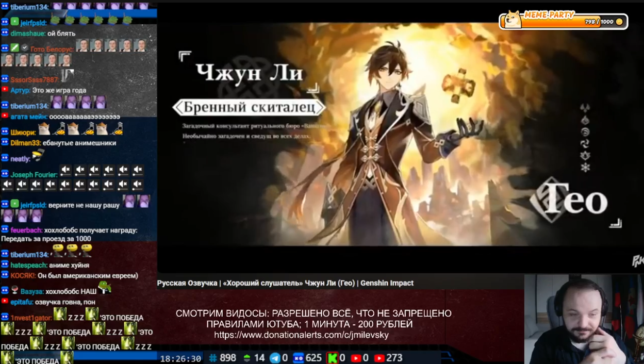Click the viewer count 898

(x=228, y=358)
